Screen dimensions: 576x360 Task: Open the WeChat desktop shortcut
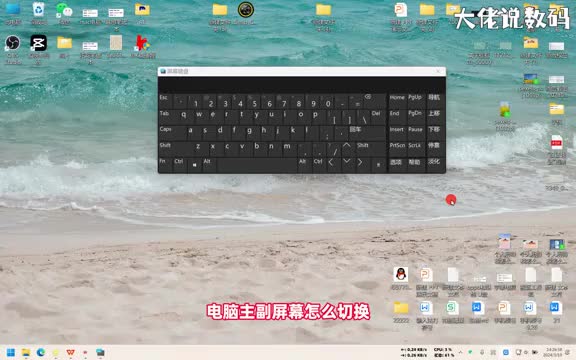(x=64, y=14)
